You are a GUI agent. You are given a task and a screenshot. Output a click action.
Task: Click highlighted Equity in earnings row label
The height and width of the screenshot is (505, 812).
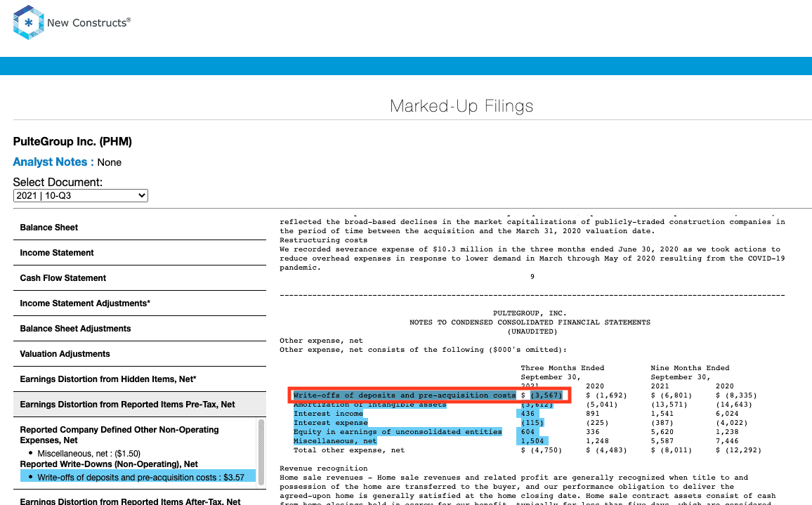398,432
